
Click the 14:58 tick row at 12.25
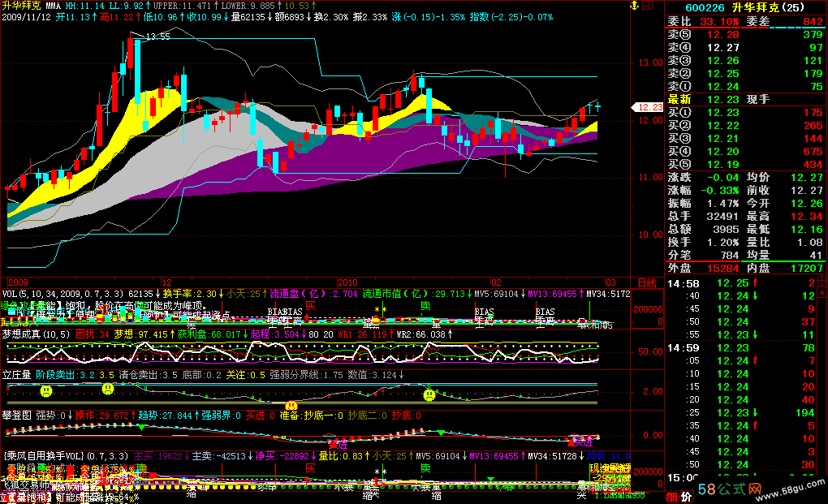(x=741, y=283)
